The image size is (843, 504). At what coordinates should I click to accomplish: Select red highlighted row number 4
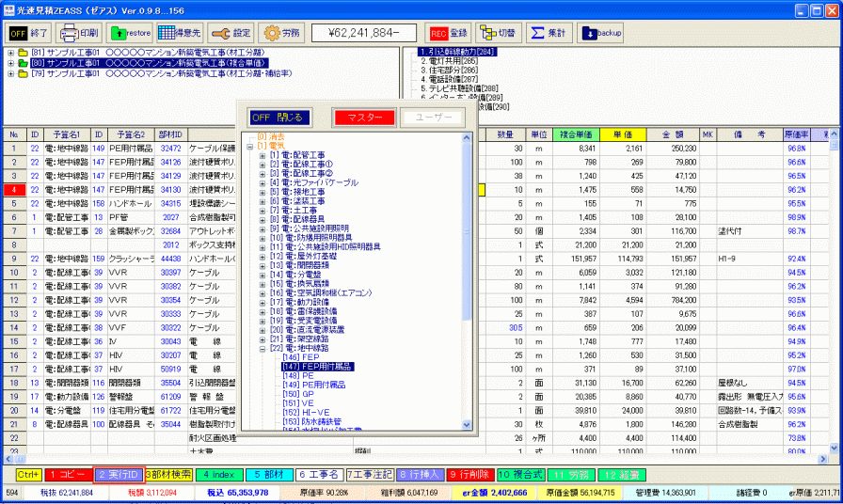click(x=14, y=190)
